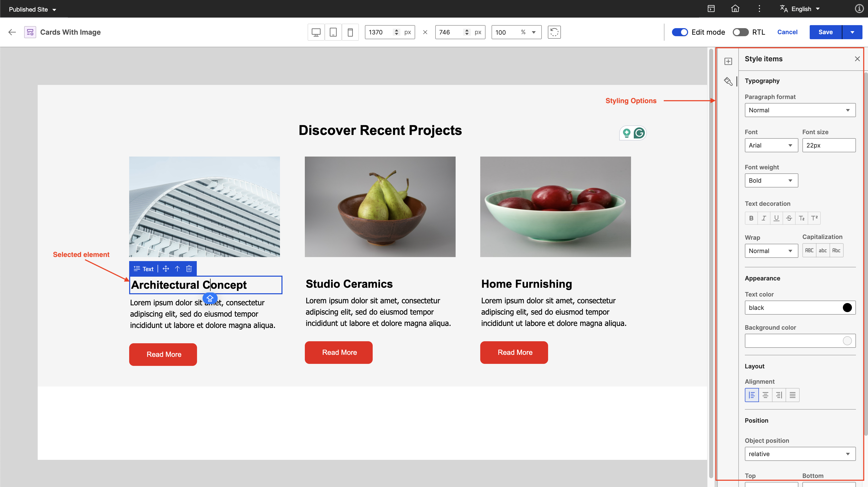Image resolution: width=868 pixels, height=487 pixels.
Task: Switch to mobile phone viewport preview
Action: coord(350,32)
